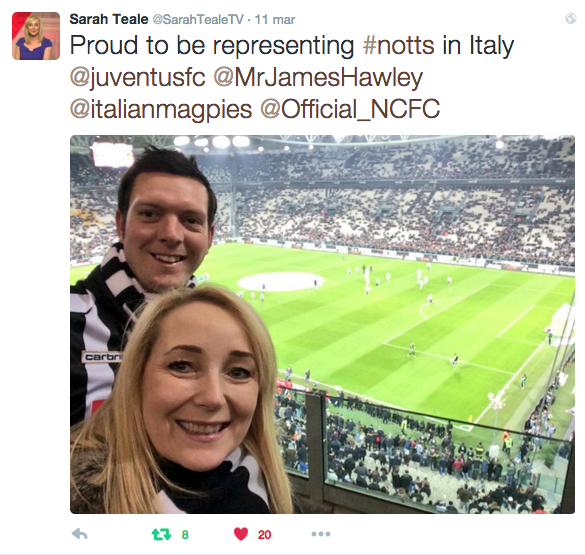The image size is (585, 555).
Task: Enlarge the stadium selfie photo
Action: (322, 324)
